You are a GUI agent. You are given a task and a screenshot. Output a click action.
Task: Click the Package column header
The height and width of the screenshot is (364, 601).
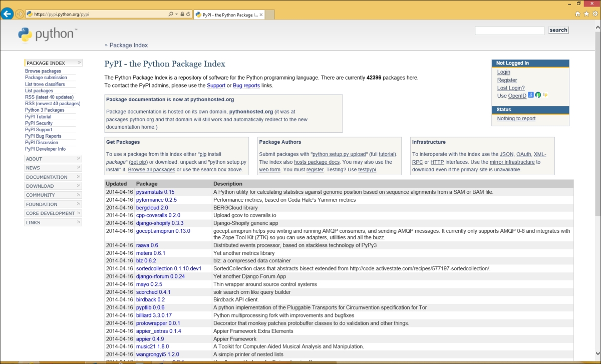[x=147, y=184]
